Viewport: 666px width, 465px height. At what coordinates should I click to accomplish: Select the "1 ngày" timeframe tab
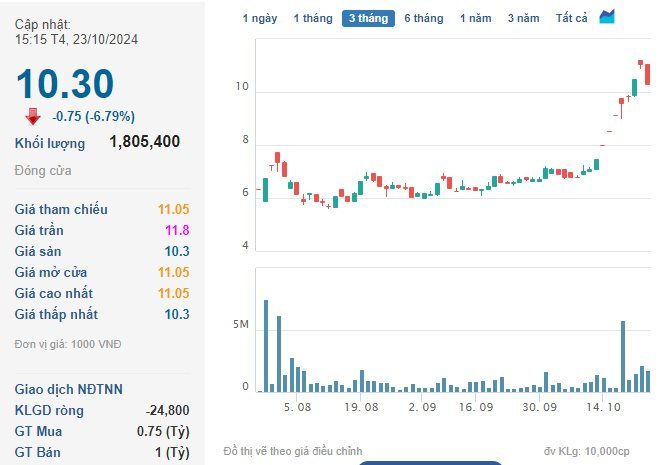coord(260,18)
